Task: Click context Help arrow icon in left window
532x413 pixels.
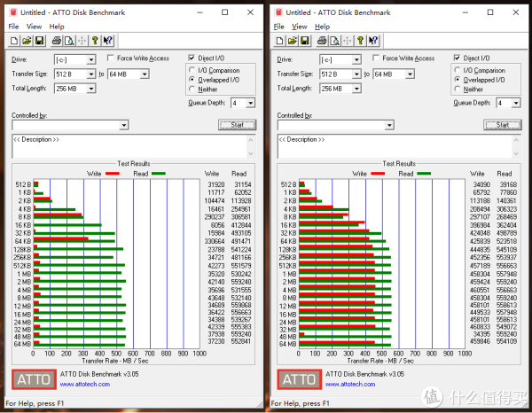Action: coord(108,41)
